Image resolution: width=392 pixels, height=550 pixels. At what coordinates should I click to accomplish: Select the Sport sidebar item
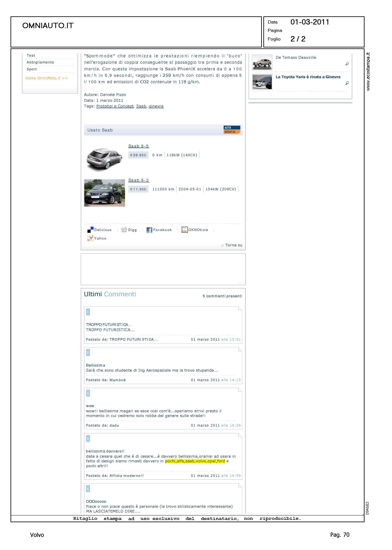tap(32, 69)
